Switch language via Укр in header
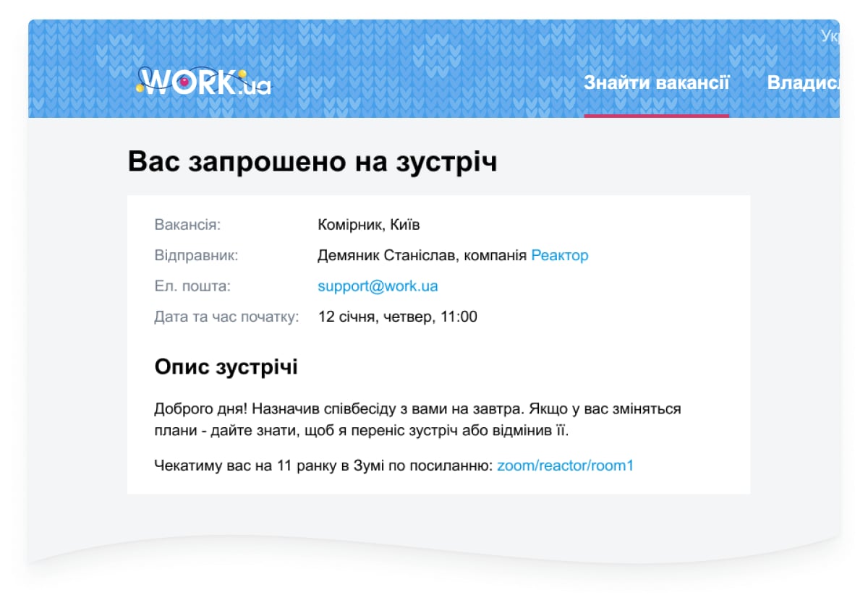Image resolution: width=868 pixels, height=600 pixels. pos(829,36)
